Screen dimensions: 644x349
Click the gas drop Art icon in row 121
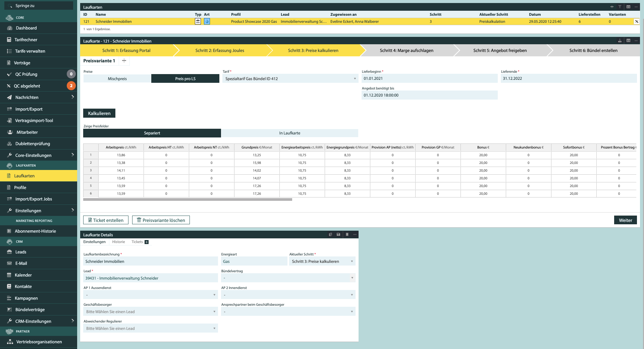(207, 21)
